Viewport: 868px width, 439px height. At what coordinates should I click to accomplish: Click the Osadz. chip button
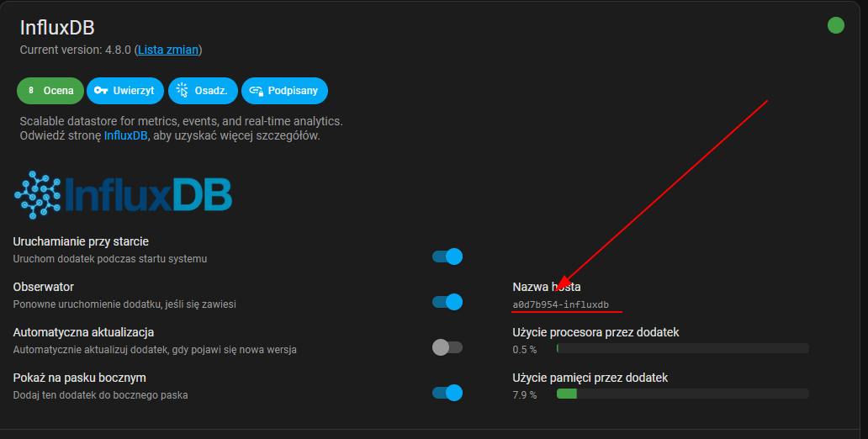[204, 91]
